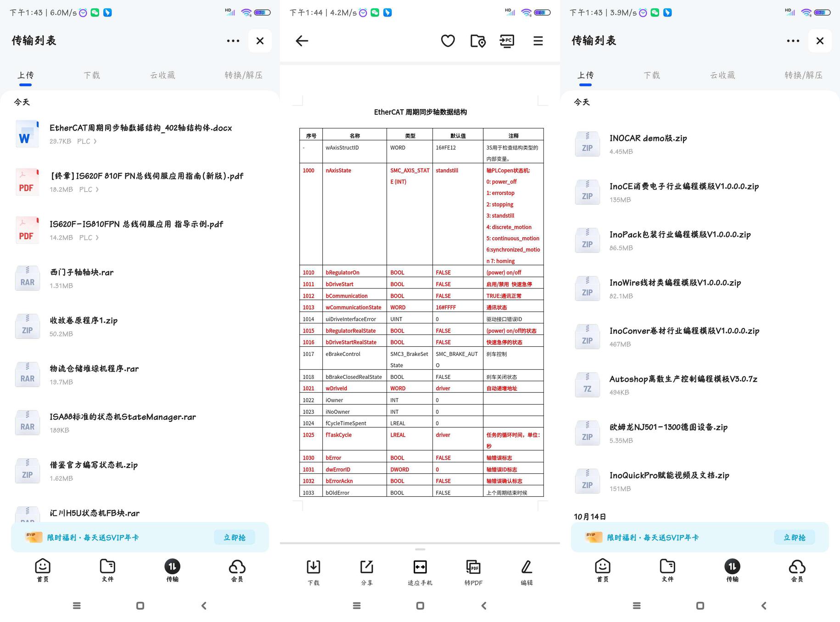Open 文件 in left panel nav

(x=107, y=571)
